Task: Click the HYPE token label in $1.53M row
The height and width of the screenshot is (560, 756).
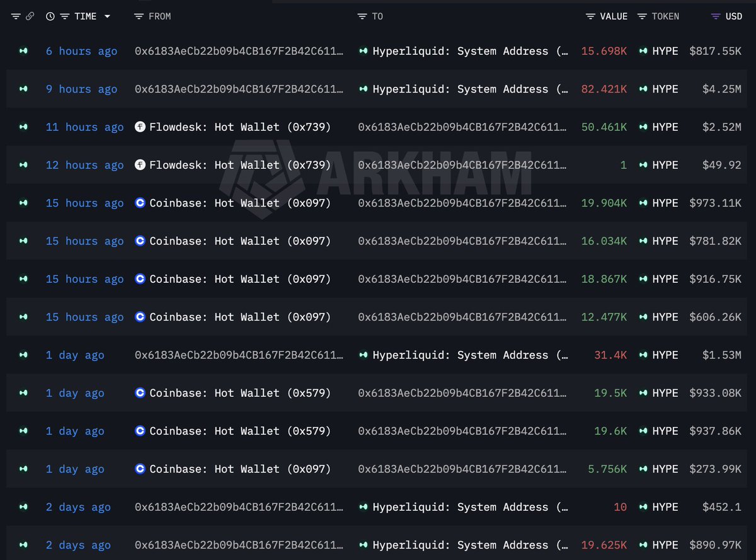Action: click(x=665, y=355)
